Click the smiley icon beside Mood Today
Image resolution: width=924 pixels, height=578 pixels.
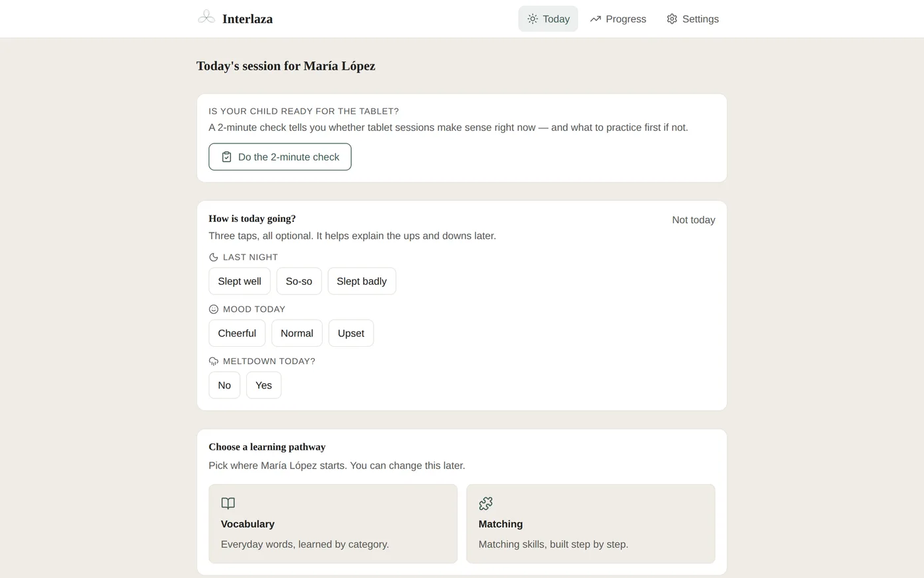point(213,309)
